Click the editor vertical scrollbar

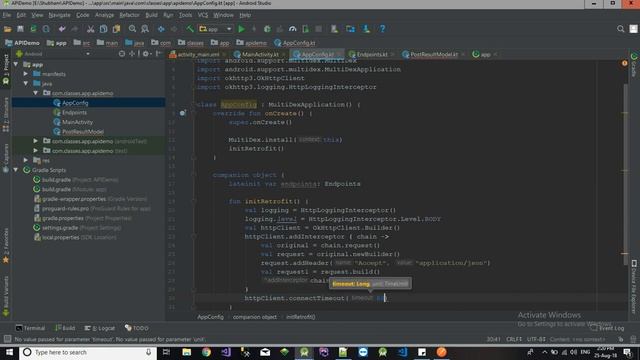(625, 175)
